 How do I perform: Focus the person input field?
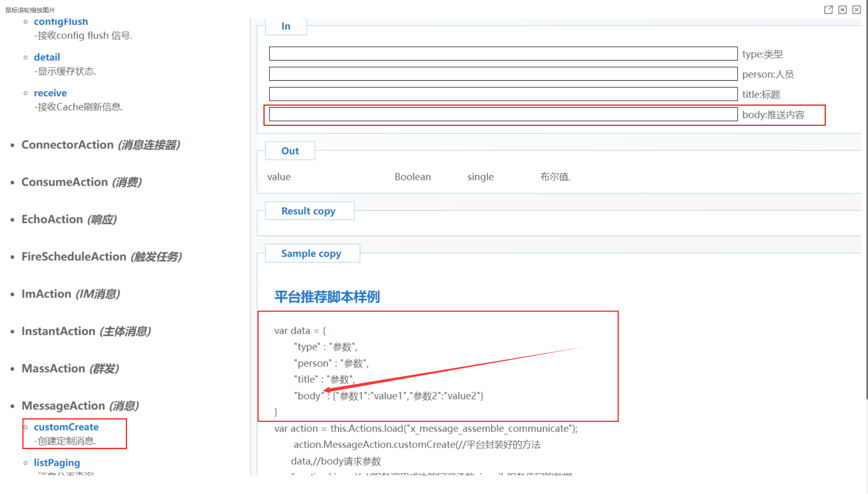(503, 74)
